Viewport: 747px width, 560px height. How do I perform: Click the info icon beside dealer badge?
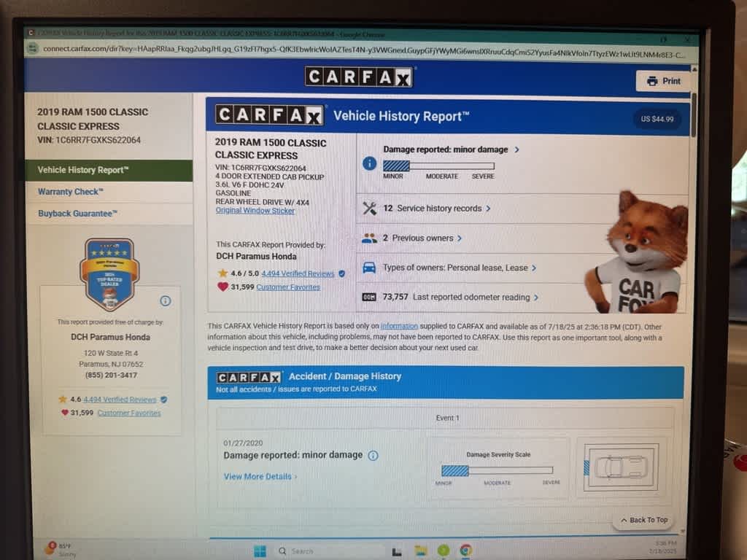pos(166,301)
